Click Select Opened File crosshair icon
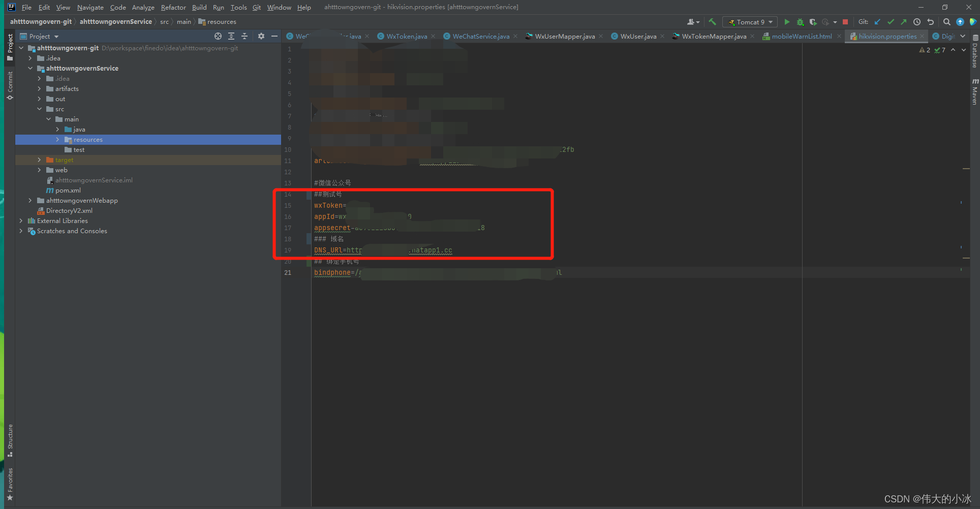The image size is (980, 509). 218,36
